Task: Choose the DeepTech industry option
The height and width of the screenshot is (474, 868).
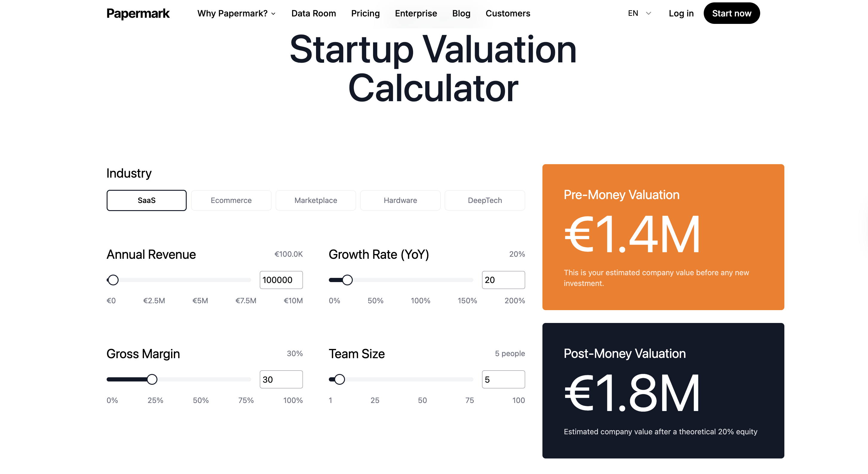Action: pos(484,200)
